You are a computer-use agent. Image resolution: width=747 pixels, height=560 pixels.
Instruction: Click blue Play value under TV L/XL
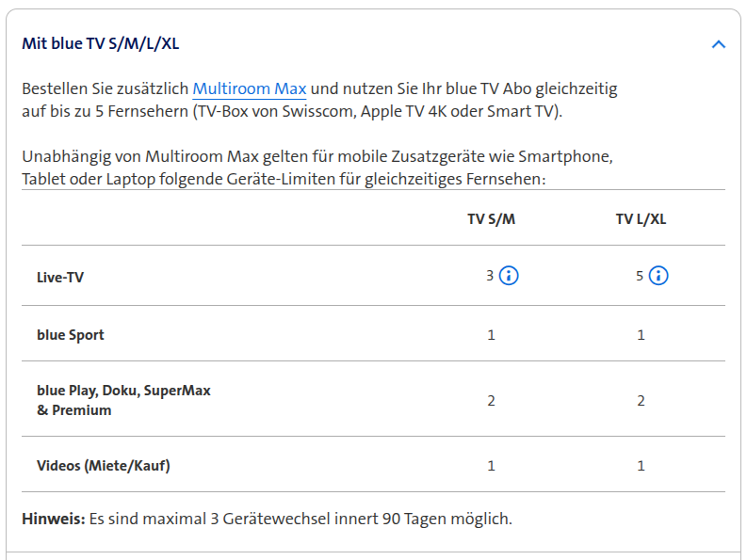[641, 401]
